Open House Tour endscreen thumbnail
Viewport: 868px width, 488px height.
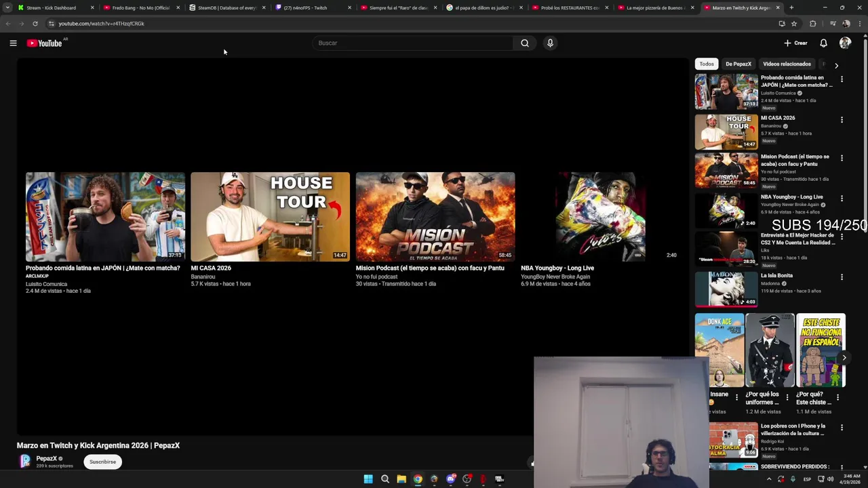pos(270,217)
